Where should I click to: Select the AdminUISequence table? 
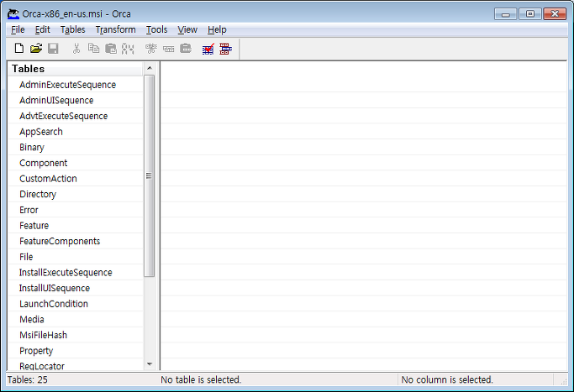tap(76, 101)
